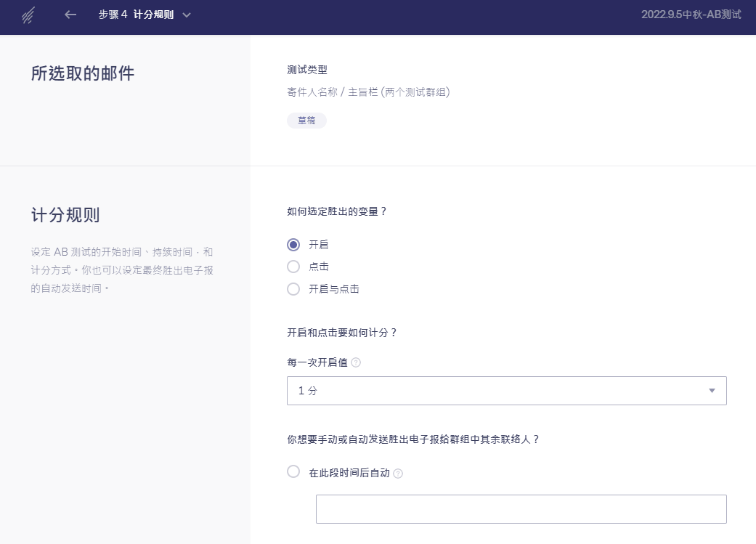Click the 你想要手动或自动发送胜出电子报 question text
This screenshot has height=544, width=756.
coord(413,439)
